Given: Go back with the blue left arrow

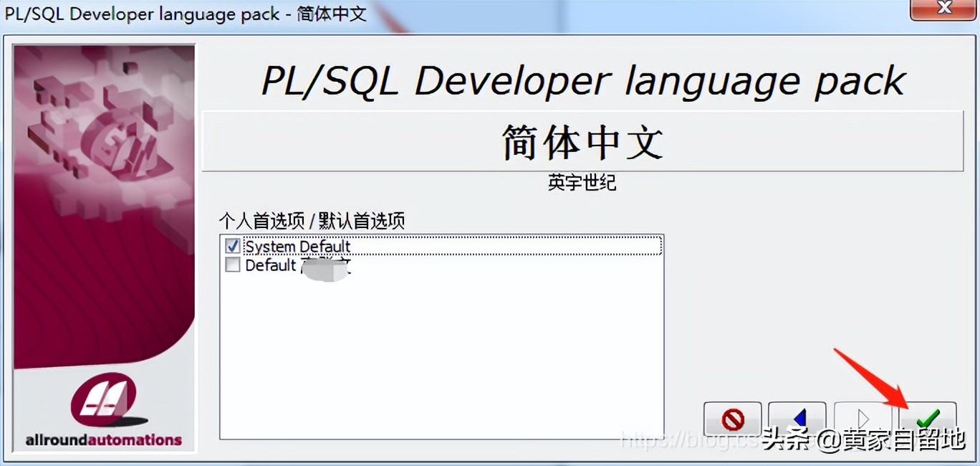Looking at the screenshot, I should click(797, 418).
